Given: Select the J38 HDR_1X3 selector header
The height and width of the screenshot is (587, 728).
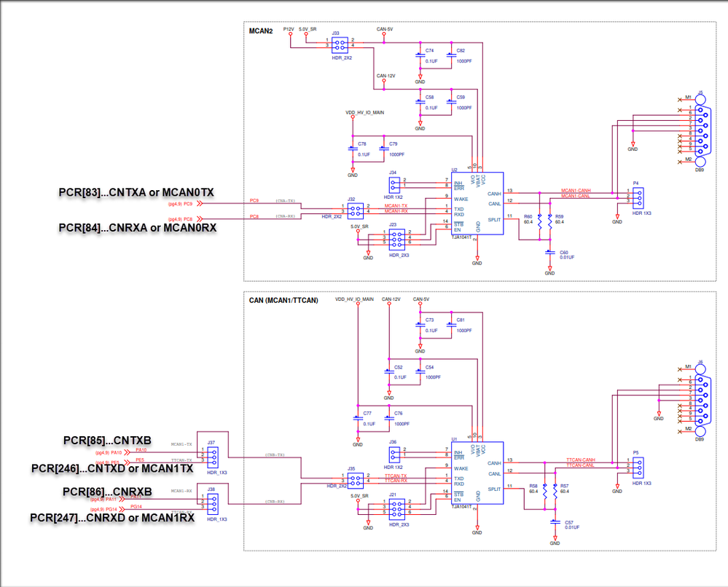Looking at the screenshot, I should point(213,503).
